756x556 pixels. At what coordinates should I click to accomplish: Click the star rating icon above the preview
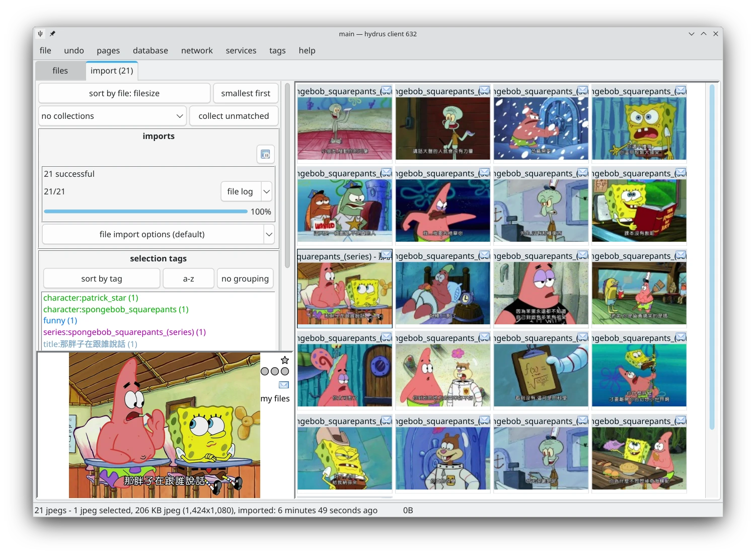click(x=284, y=360)
